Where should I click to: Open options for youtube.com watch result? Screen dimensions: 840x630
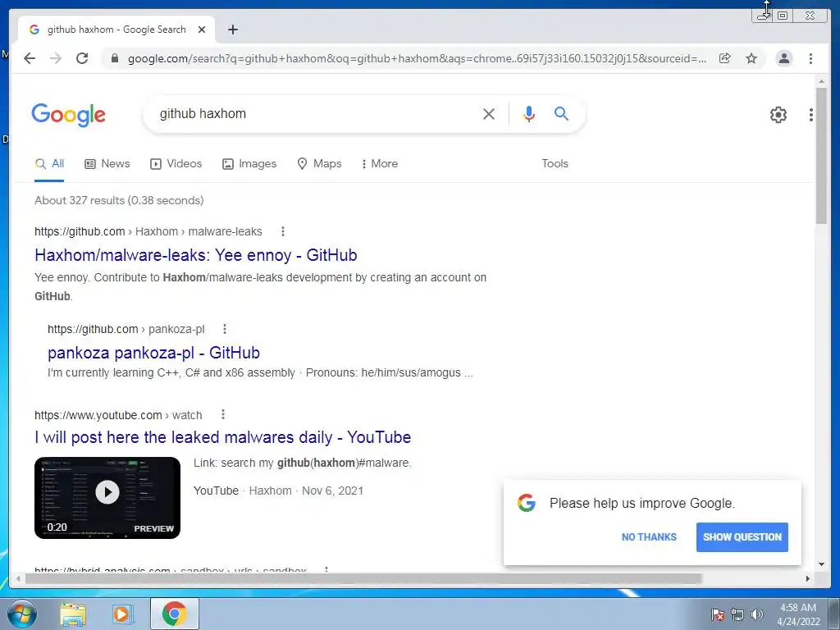(x=223, y=414)
